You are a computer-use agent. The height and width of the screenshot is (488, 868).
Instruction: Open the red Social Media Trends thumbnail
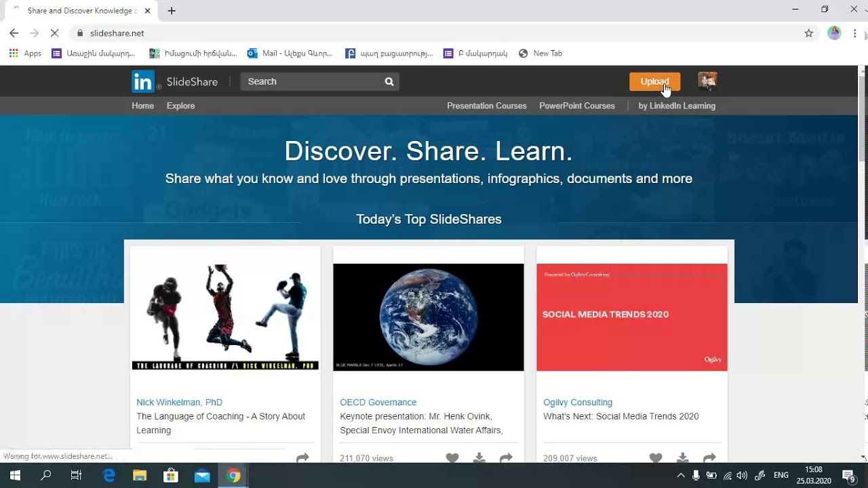[632, 317]
